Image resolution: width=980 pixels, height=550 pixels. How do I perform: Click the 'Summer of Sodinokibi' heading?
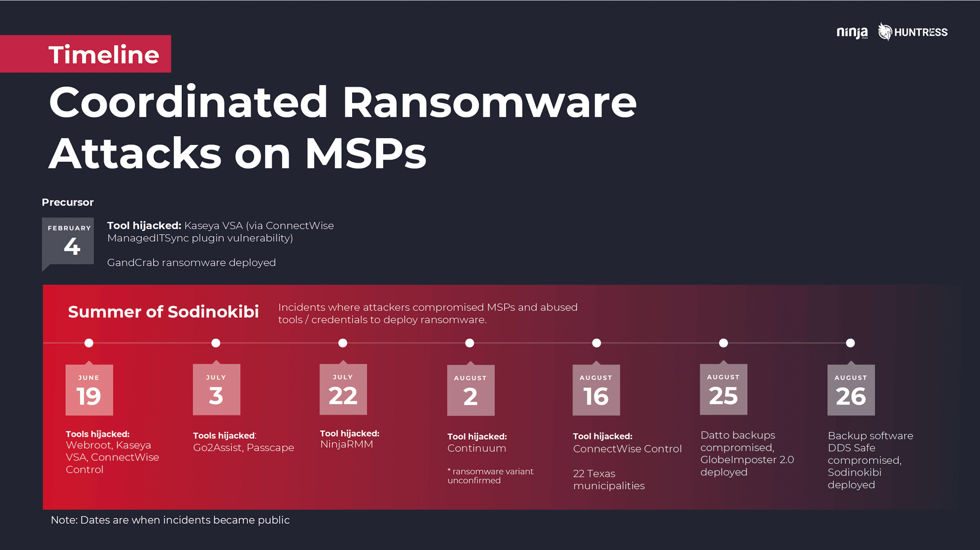click(x=163, y=312)
